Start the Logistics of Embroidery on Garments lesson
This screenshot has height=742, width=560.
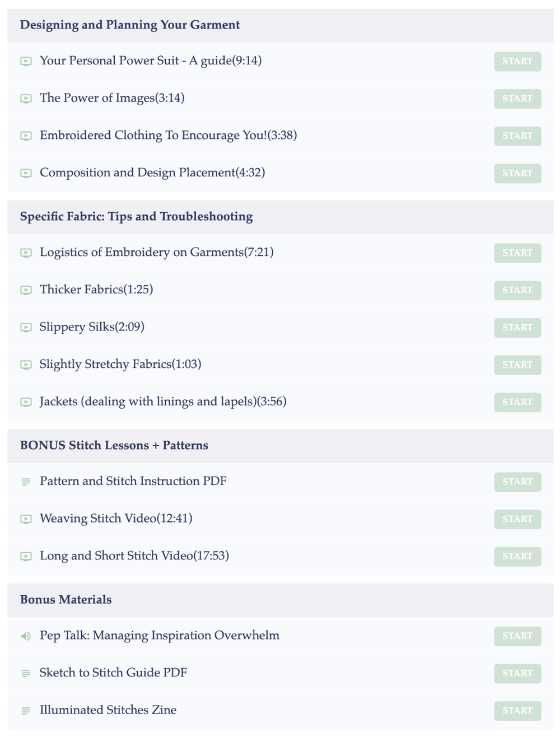click(x=517, y=253)
